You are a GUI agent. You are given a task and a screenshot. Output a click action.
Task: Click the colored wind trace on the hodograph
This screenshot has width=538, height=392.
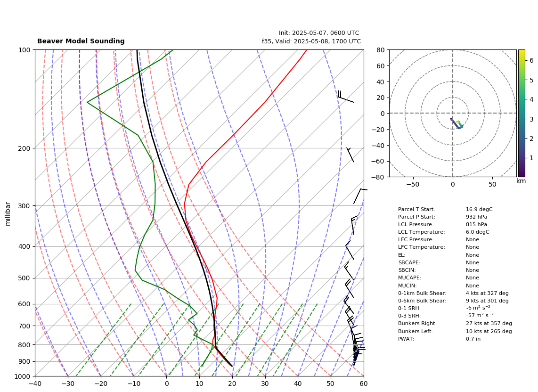coord(457,124)
